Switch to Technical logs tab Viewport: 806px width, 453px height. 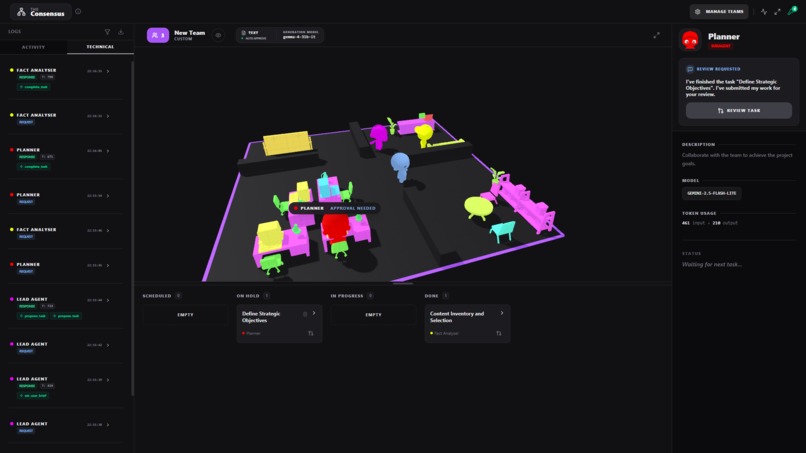(x=100, y=47)
